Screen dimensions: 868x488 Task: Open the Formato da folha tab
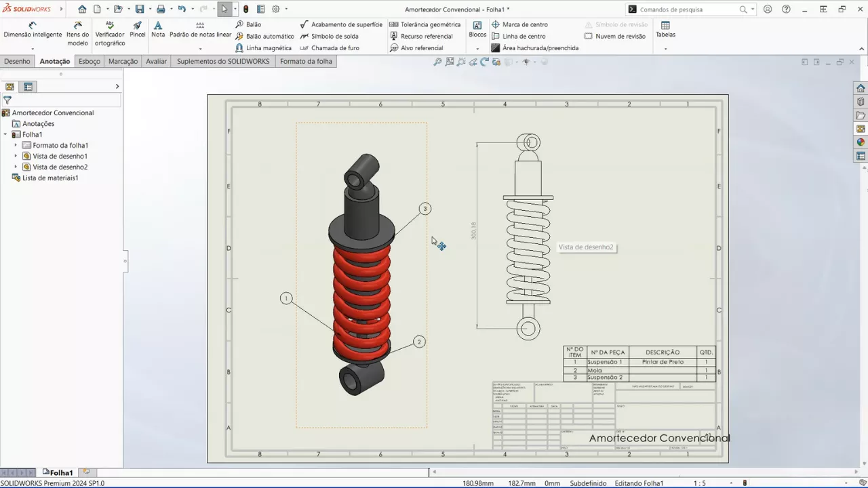click(306, 61)
